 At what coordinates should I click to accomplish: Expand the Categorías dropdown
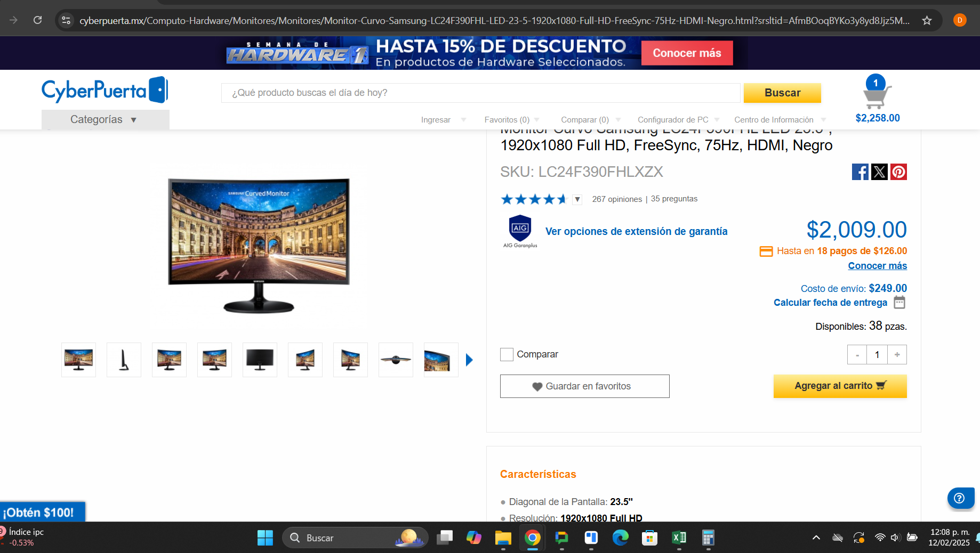(x=105, y=119)
